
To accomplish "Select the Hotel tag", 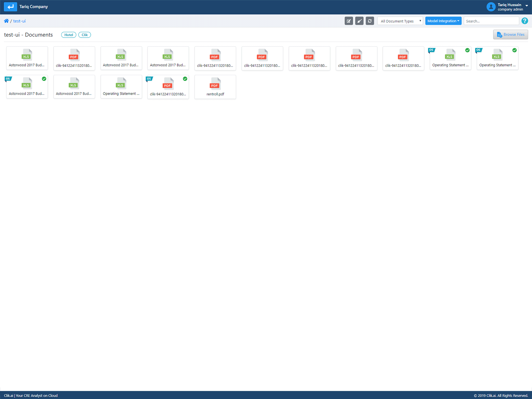I will click(68, 35).
